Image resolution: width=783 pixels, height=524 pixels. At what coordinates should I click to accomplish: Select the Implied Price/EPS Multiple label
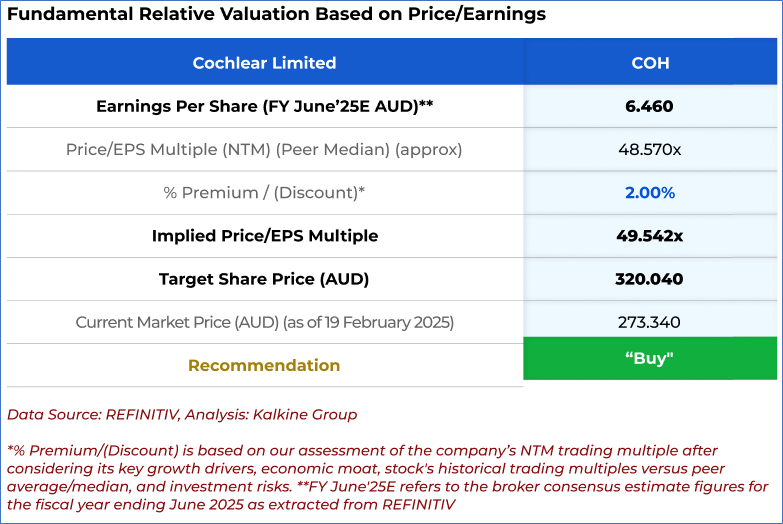pos(264,236)
